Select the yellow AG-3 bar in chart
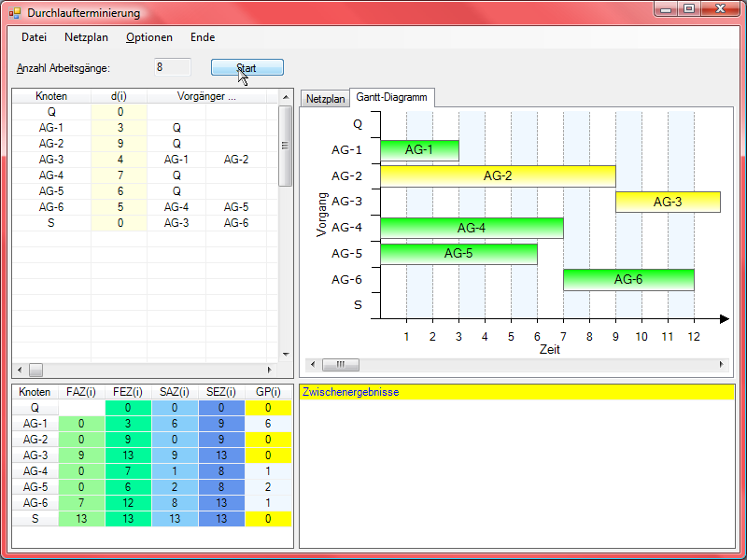This screenshot has width=747, height=560. point(668,202)
